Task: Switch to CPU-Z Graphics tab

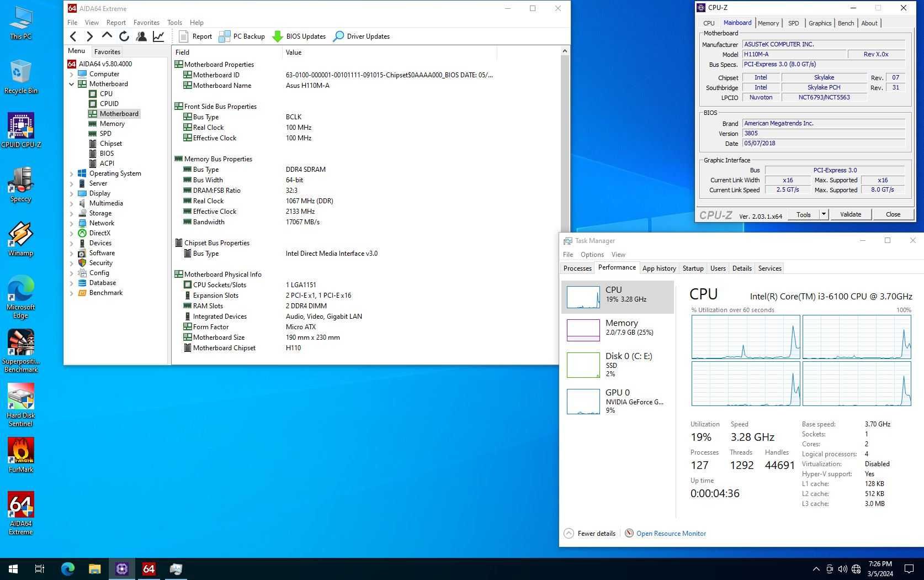Action: click(x=820, y=23)
